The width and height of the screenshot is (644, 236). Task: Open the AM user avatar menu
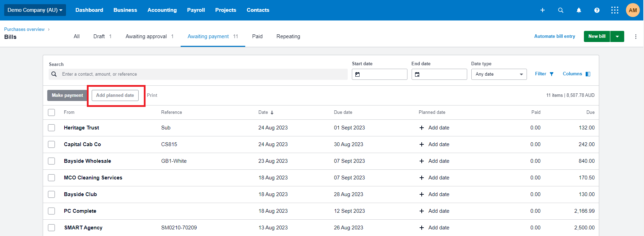633,10
